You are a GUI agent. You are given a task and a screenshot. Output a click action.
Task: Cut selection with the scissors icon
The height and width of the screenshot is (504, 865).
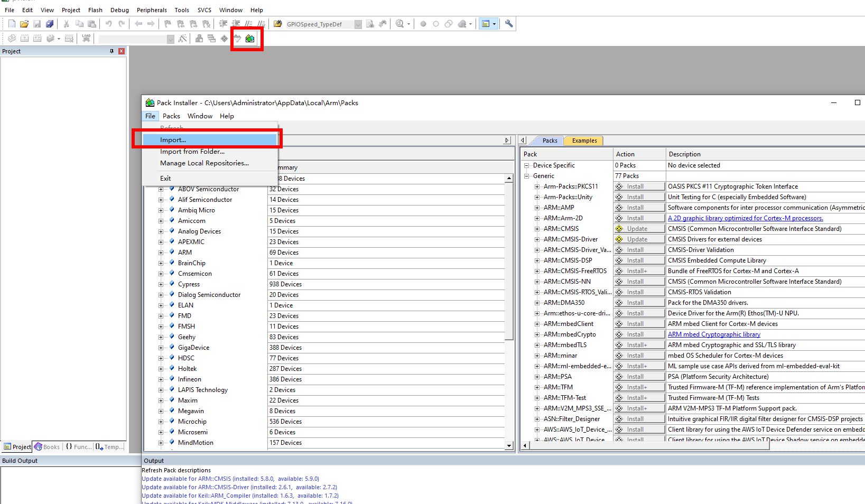tap(67, 24)
